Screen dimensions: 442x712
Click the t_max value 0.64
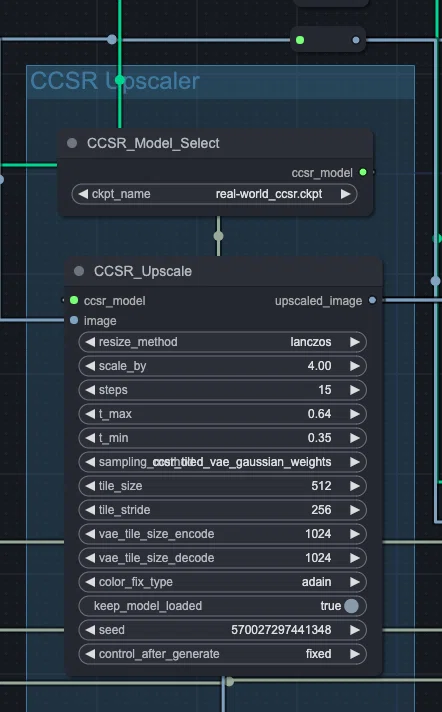tap(319, 414)
